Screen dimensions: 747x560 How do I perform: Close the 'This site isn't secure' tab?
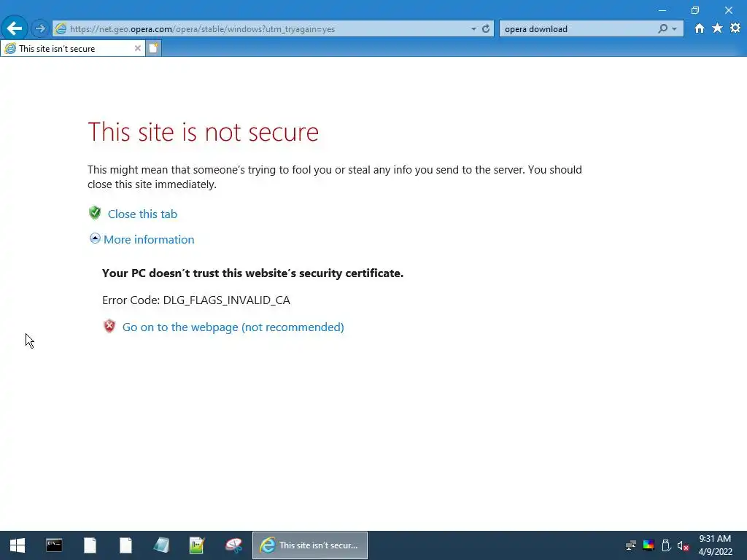[137, 49]
